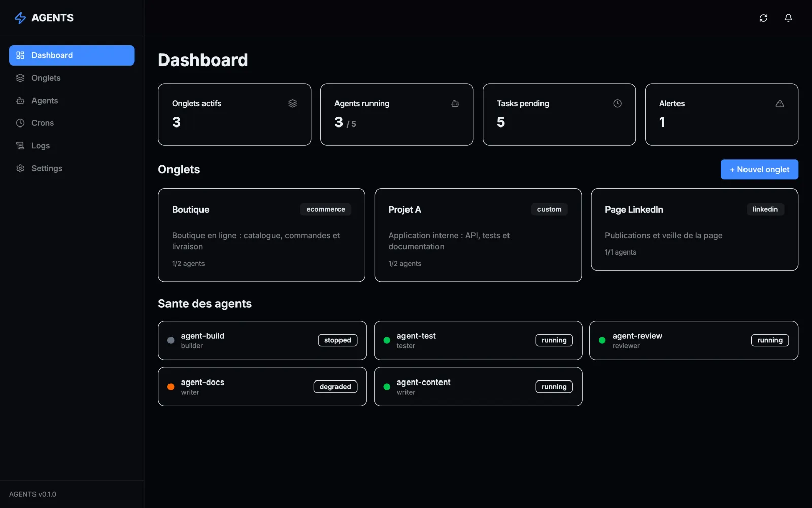Open the notifications bell
Screen dimensions: 812x508
[x=788, y=18]
